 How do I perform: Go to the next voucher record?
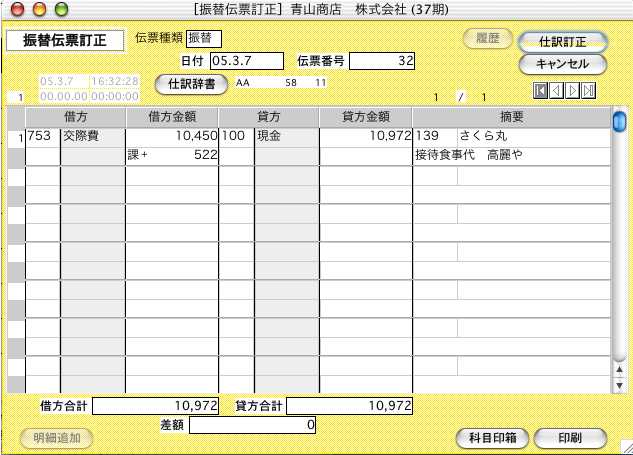pyautogui.click(x=573, y=91)
